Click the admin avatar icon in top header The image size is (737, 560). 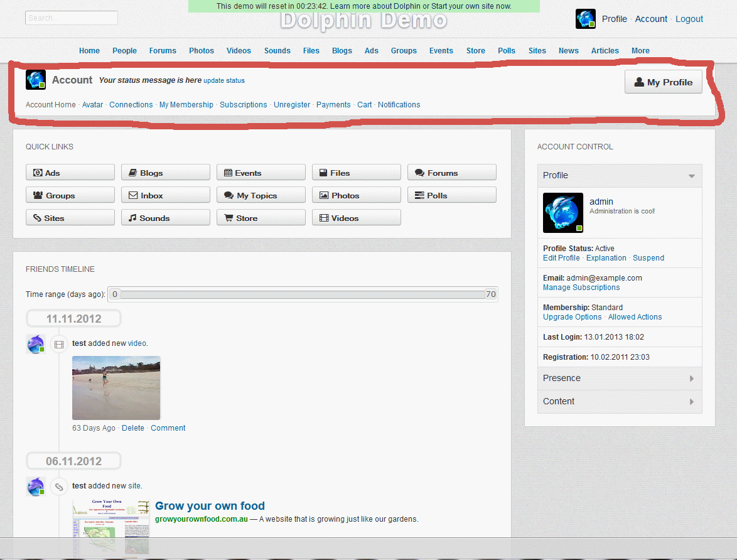click(585, 19)
